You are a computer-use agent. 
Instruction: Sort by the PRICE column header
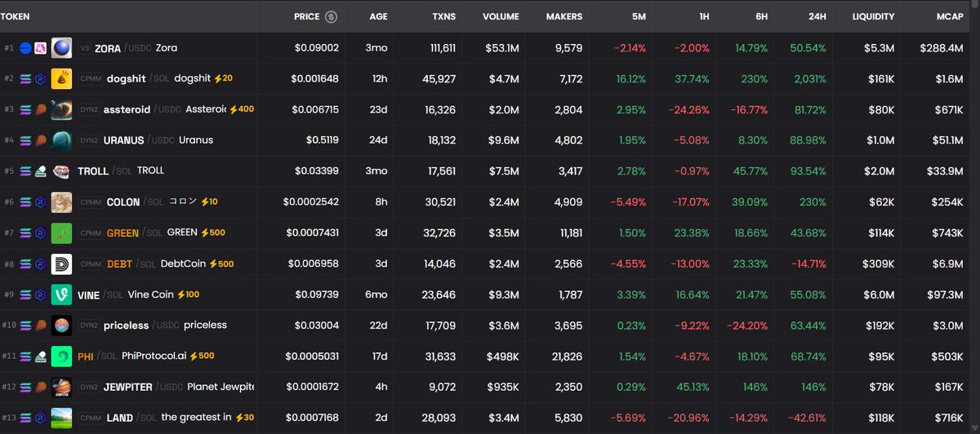click(x=307, y=16)
